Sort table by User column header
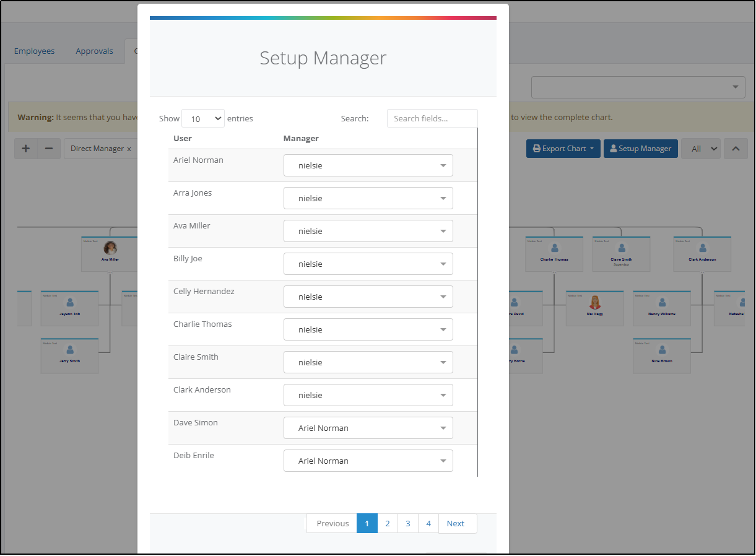 (183, 138)
